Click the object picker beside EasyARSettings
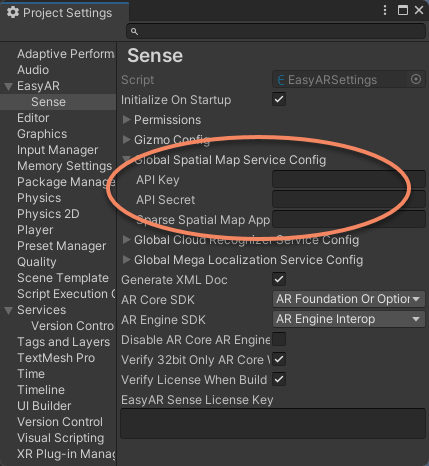The width and height of the screenshot is (429, 466). point(416,79)
